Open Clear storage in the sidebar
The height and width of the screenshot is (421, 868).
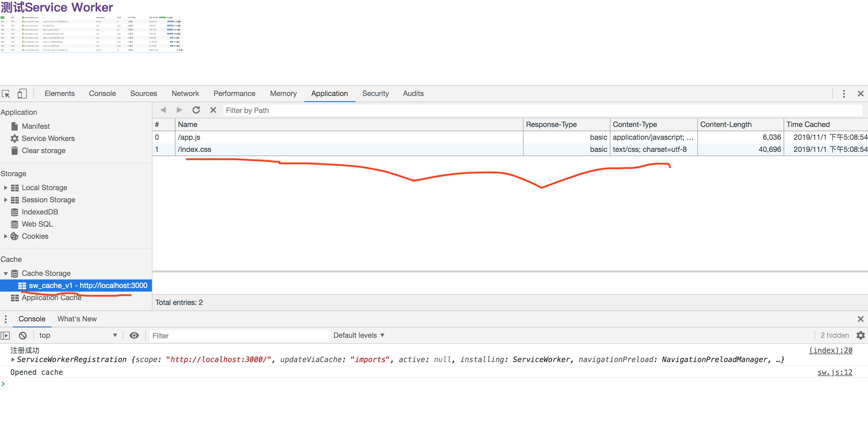coord(44,151)
